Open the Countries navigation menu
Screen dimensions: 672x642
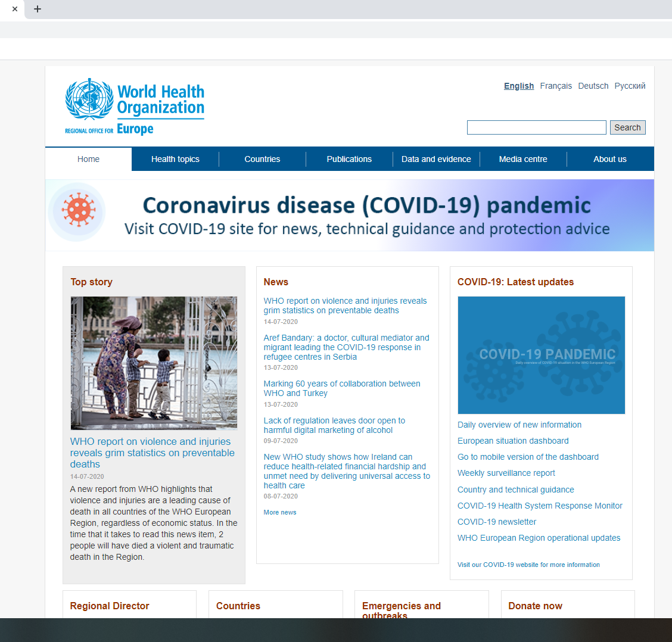262,159
